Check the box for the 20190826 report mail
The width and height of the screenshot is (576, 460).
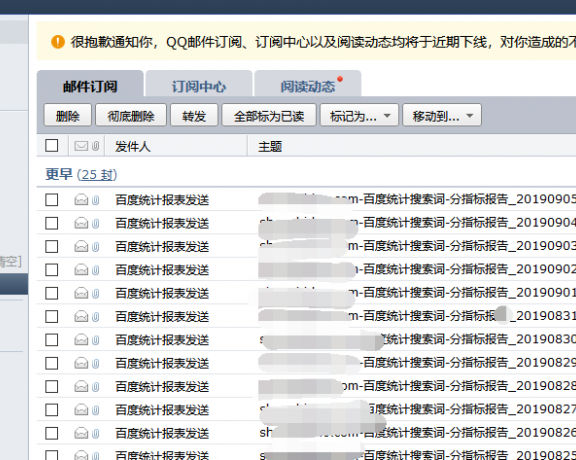[x=51, y=433]
